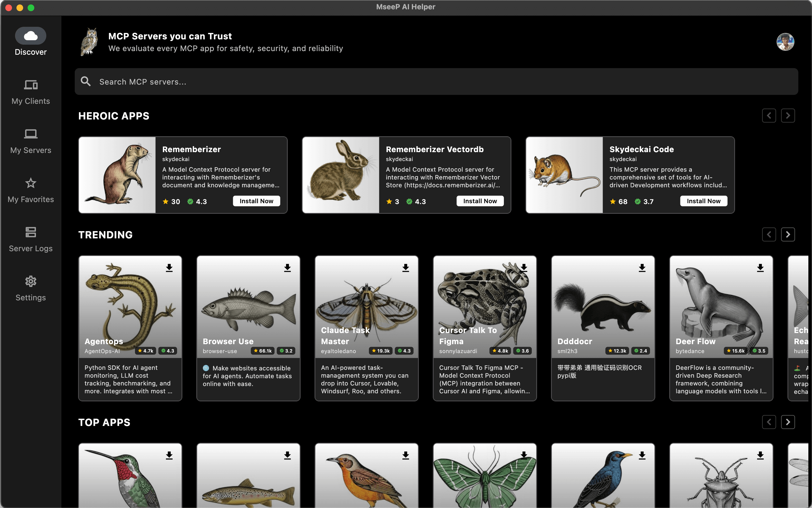The image size is (812, 508).
Task: Click the user profile avatar
Action: [x=785, y=42]
